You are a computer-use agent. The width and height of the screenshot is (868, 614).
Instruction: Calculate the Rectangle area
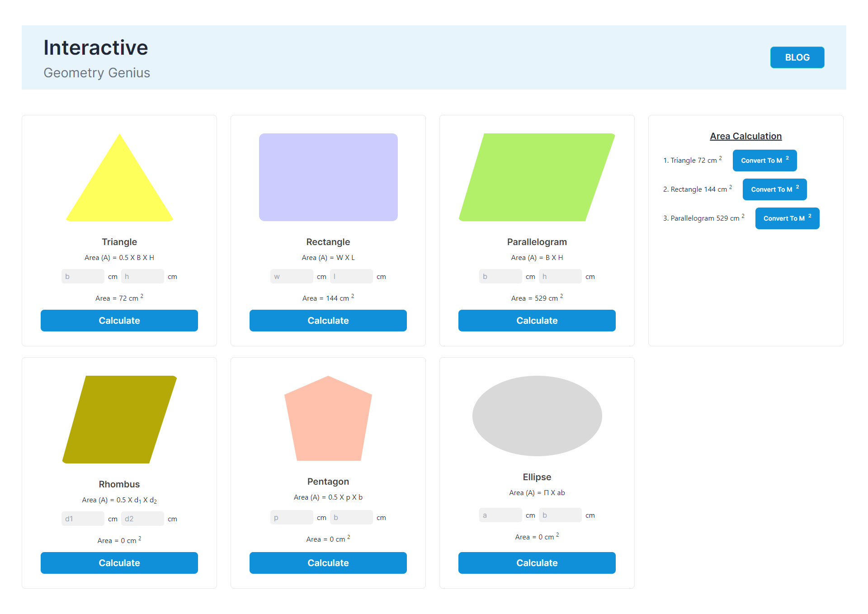point(328,321)
